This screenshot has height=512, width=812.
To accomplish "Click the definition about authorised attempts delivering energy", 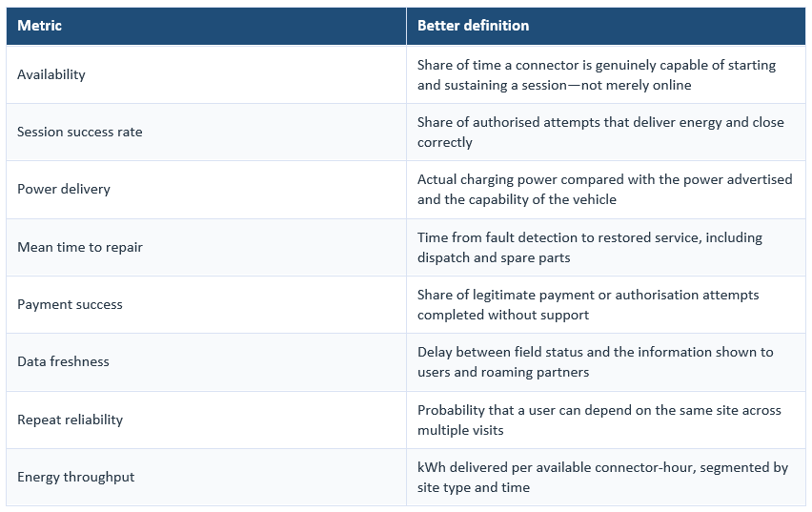I will coord(600,133).
